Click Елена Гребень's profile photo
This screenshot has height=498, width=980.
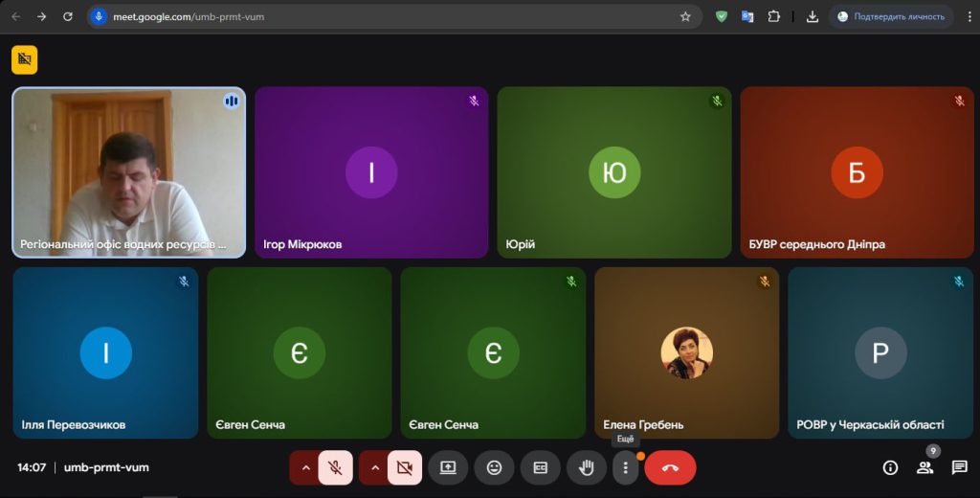[x=687, y=352]
